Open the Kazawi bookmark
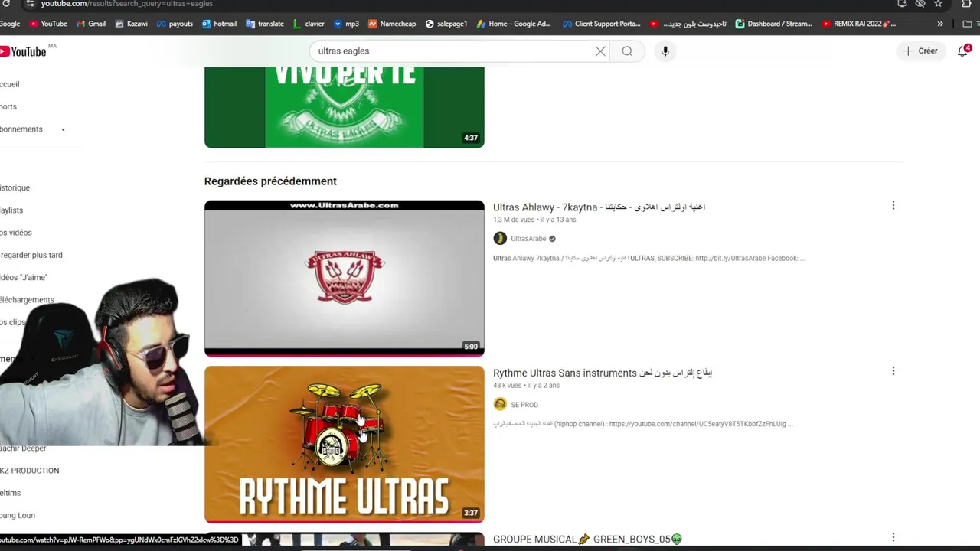The image size is (980, 551). 131,24
